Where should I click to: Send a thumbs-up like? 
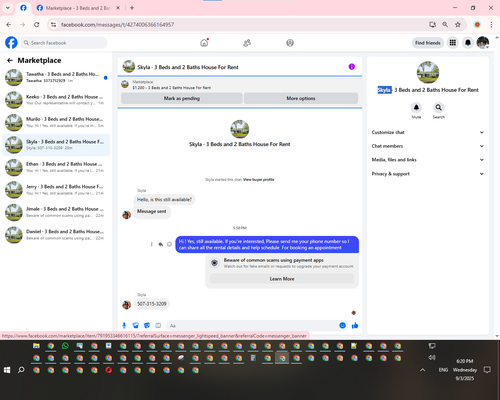[355, 325]
